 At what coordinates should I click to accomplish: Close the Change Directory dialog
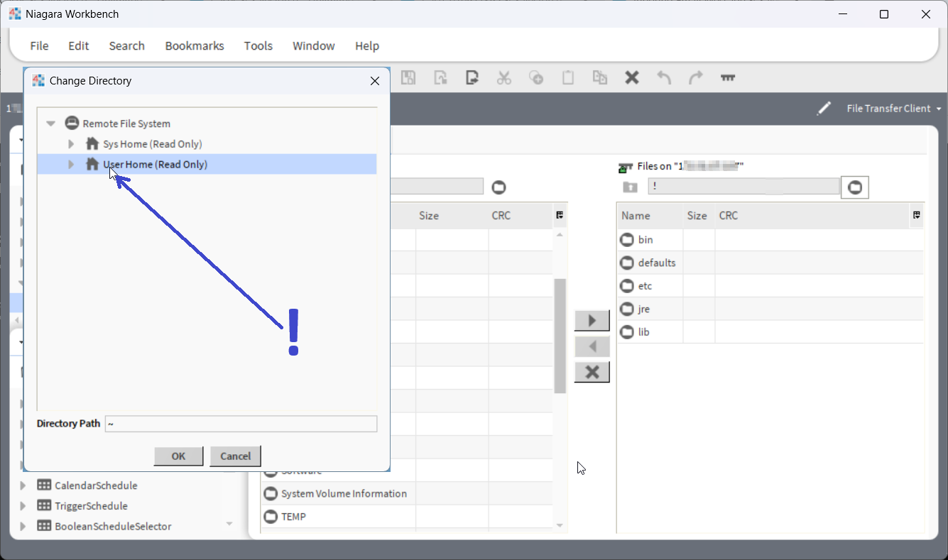coord(375,81)
